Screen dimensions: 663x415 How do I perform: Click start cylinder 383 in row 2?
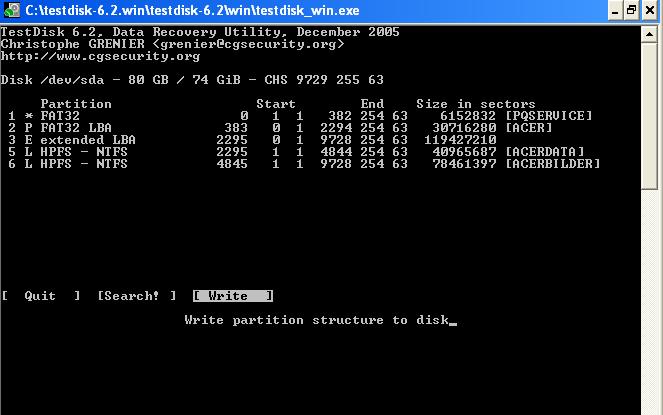(x=236, y=127)
